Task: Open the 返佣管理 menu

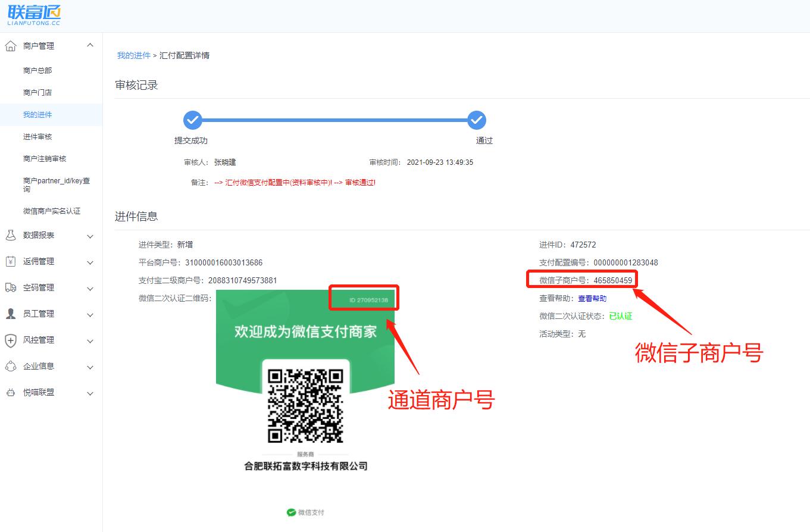Action: (x=39, y=261)
